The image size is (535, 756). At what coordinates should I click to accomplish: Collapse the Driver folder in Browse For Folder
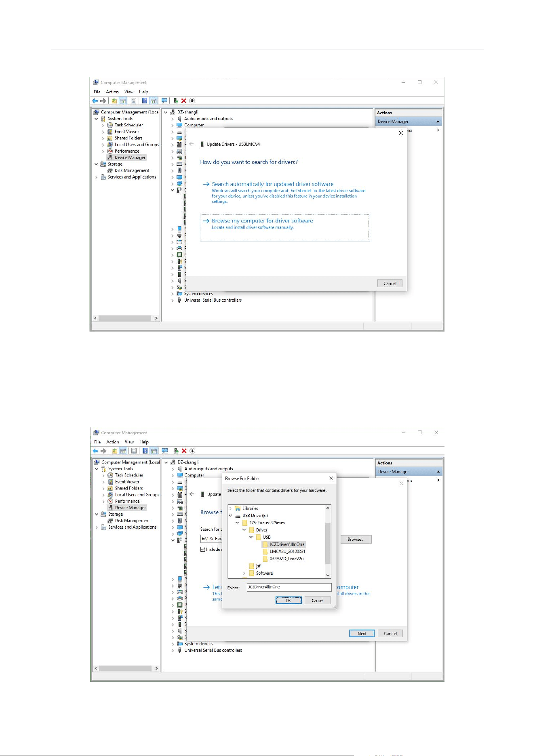244,530
